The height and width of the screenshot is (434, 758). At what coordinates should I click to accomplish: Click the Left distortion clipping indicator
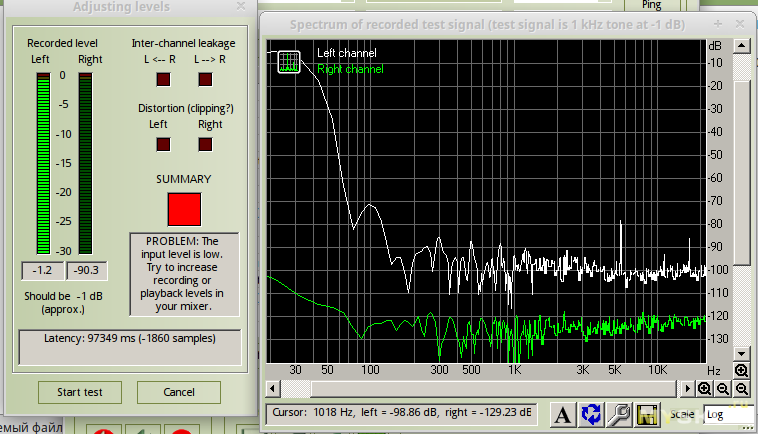point(163,144)
